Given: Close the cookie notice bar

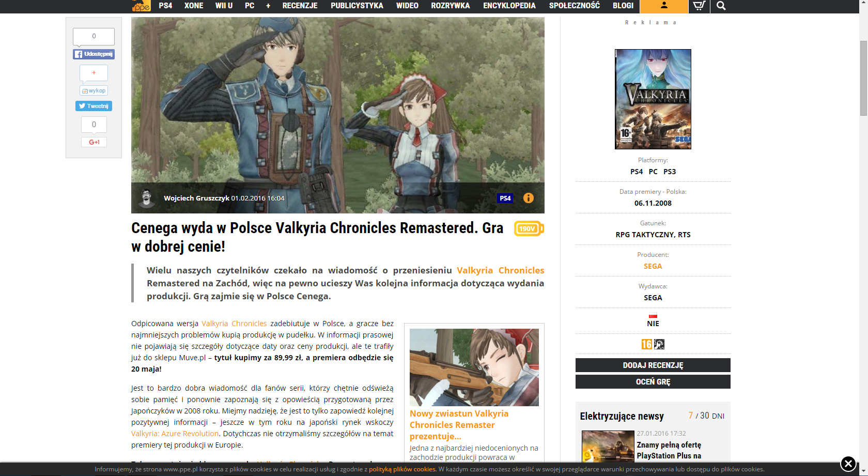Looking at the screenshot, I should [x=848, y=464].
